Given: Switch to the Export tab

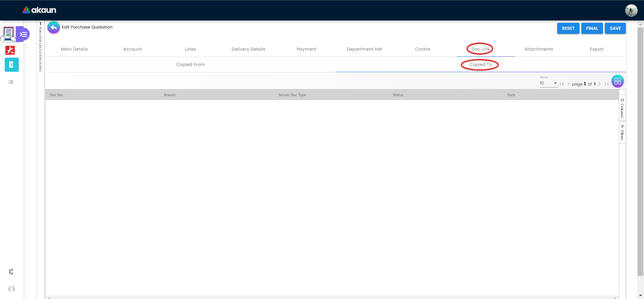Looking at the screenshot, I should (597, 49).
